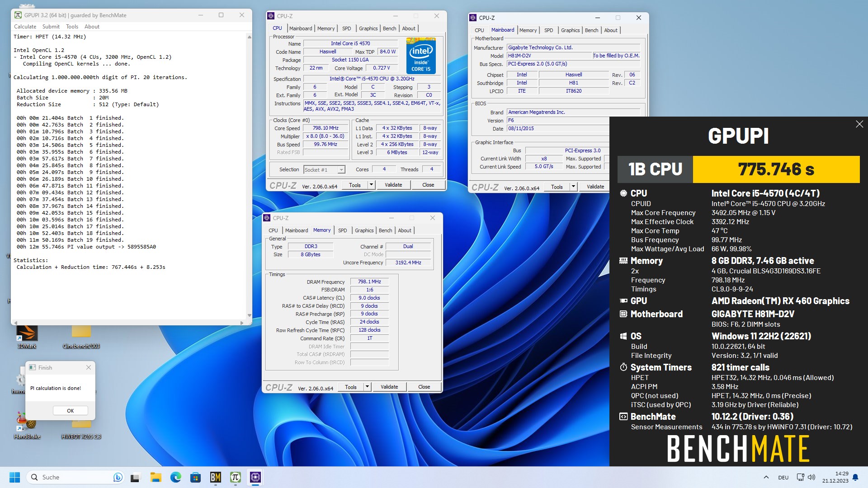The width and height of the screenshot is (868, 488).
Task: Click the Multiplier value x 8.0
Action: pyautogui.click(x=325, y=136)
